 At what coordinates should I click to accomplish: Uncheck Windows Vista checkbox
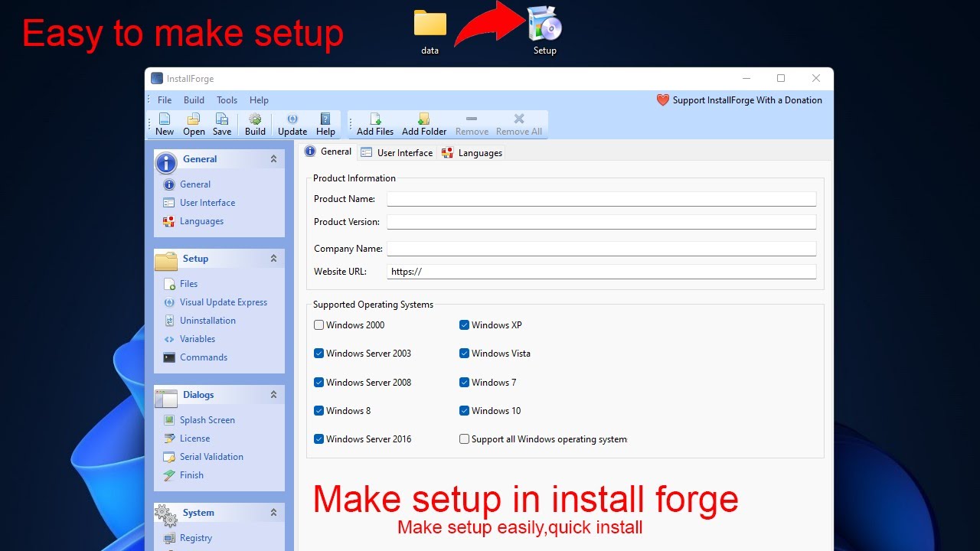(x=464, y=354)
